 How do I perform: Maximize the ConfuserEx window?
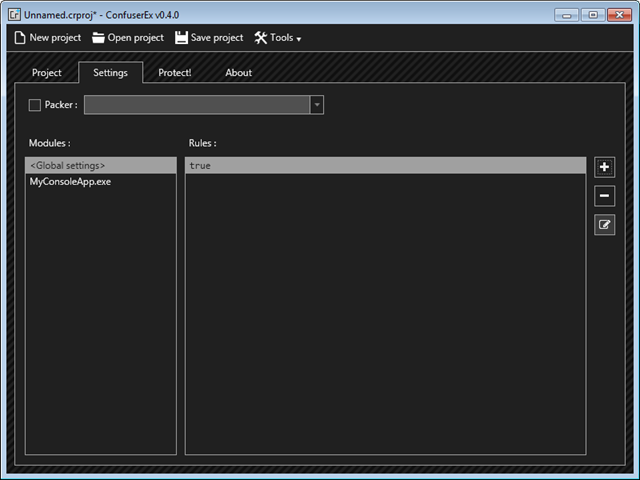pyautogui.click(x=594, y=14)
